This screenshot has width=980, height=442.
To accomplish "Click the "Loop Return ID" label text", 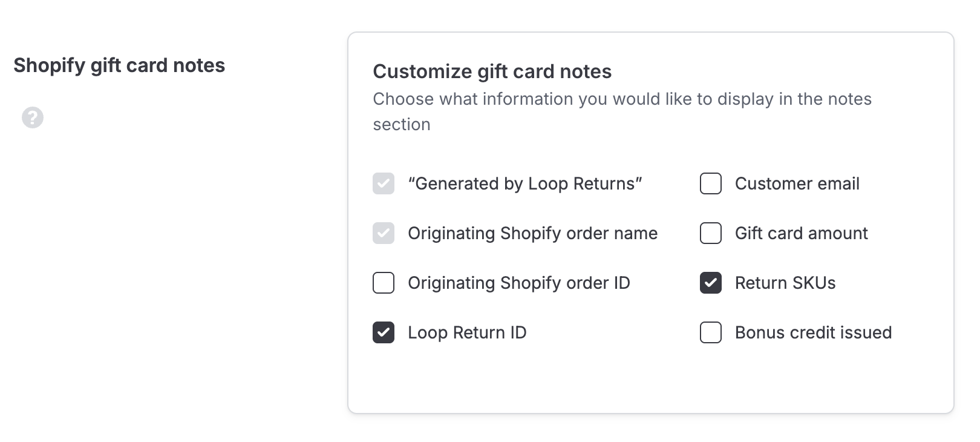I will click(467, 332).
